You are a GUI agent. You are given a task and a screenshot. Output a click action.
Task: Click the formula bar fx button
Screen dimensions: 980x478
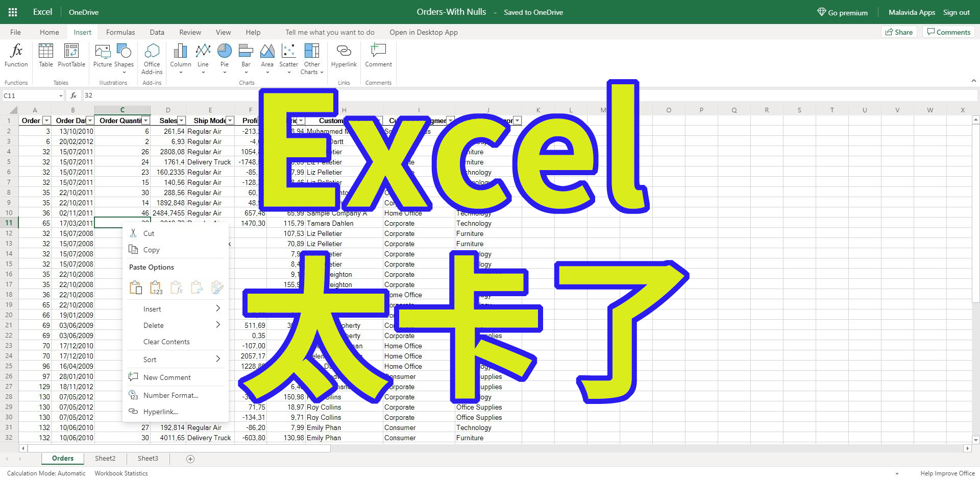(x=73, y=95)
